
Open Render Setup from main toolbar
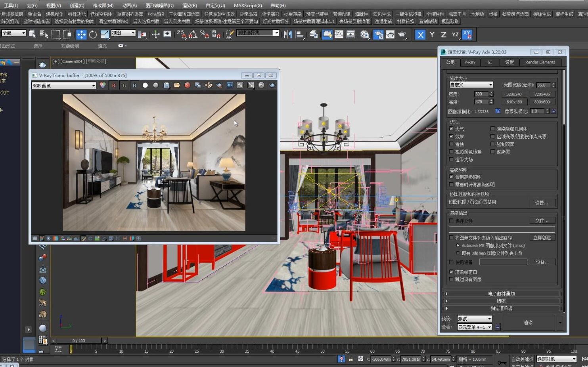click(379, 34)
